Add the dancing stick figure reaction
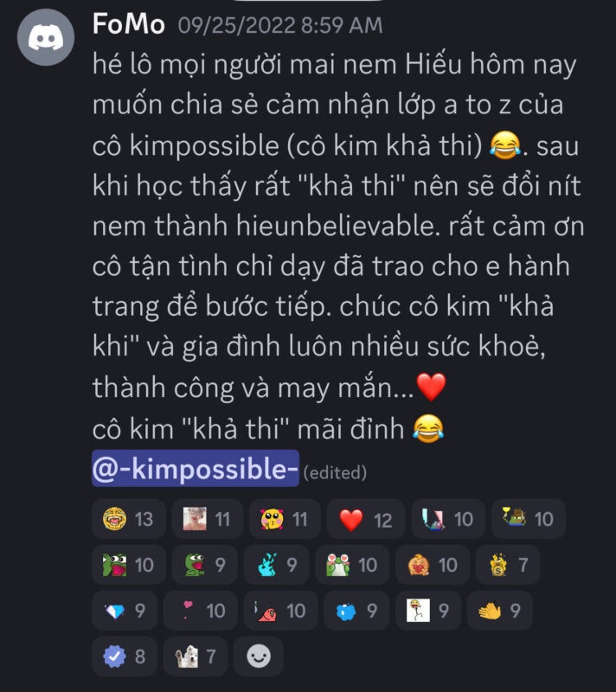 pos(428,611)
